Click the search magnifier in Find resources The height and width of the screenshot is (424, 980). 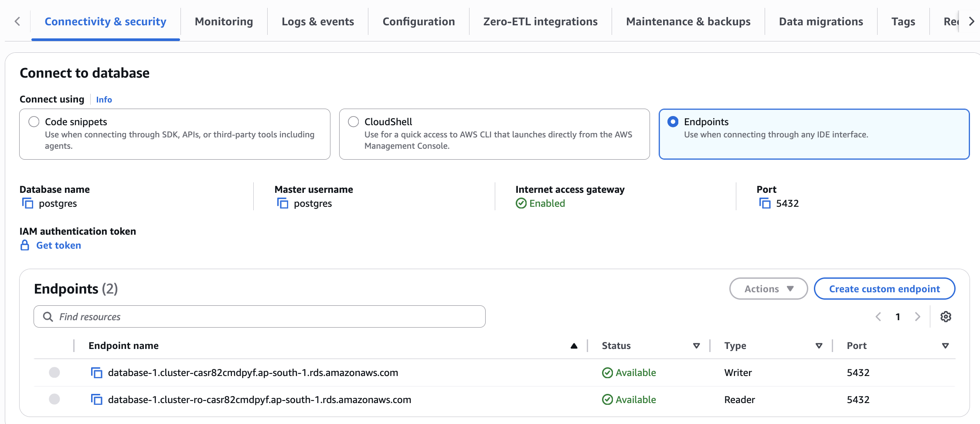pyautogui.click(x=48, y=316)
